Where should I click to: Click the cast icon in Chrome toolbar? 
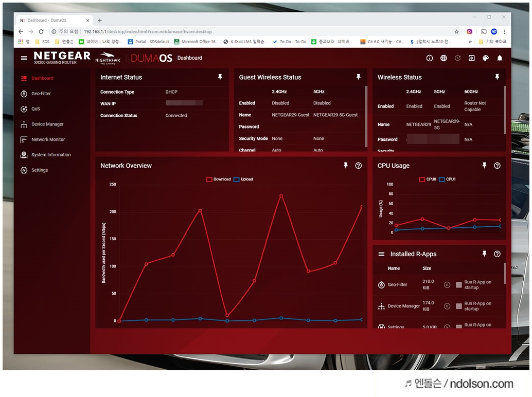click(x=484, y=31)
